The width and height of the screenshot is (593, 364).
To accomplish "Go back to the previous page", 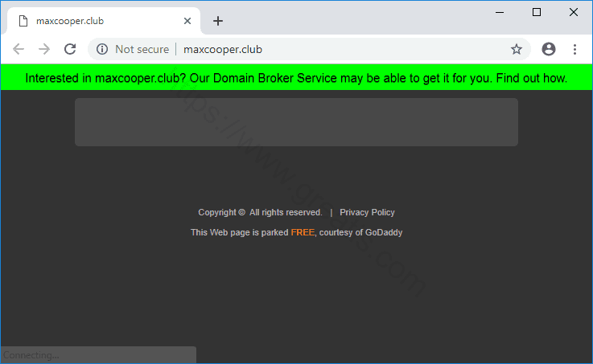I will (19, 49).
